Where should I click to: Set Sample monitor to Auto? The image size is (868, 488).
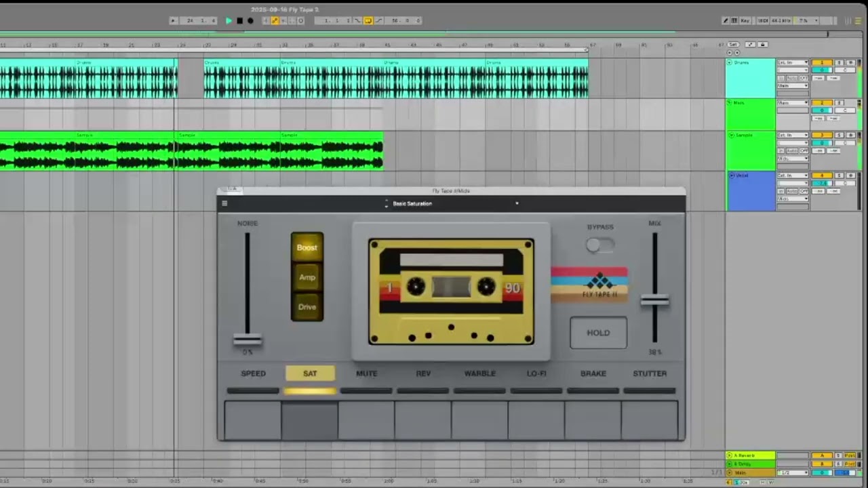pyautogui.click(x=792, y=150)
